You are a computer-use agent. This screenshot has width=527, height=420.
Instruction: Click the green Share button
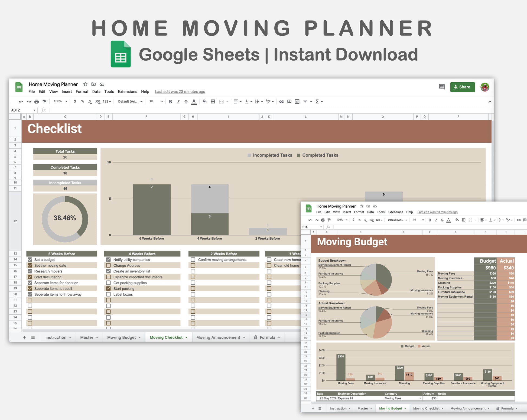pos(462,87)
